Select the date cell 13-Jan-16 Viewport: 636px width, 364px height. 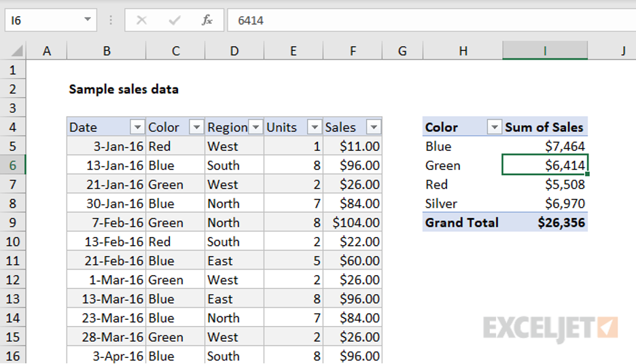coord(106,166)
